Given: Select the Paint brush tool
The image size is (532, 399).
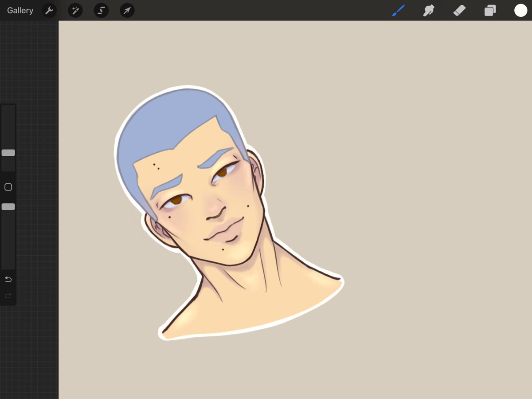Looking at the screenshot, I should tap(398, 10).
